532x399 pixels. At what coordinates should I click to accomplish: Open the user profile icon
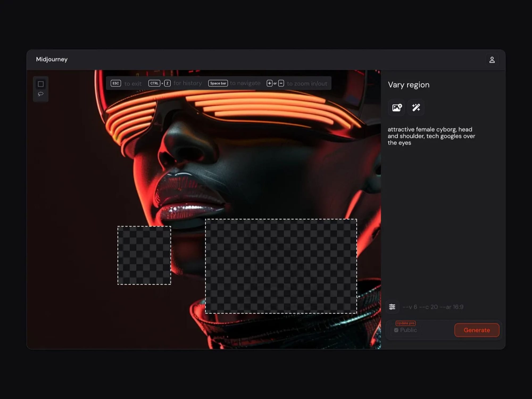click(492, 60)
